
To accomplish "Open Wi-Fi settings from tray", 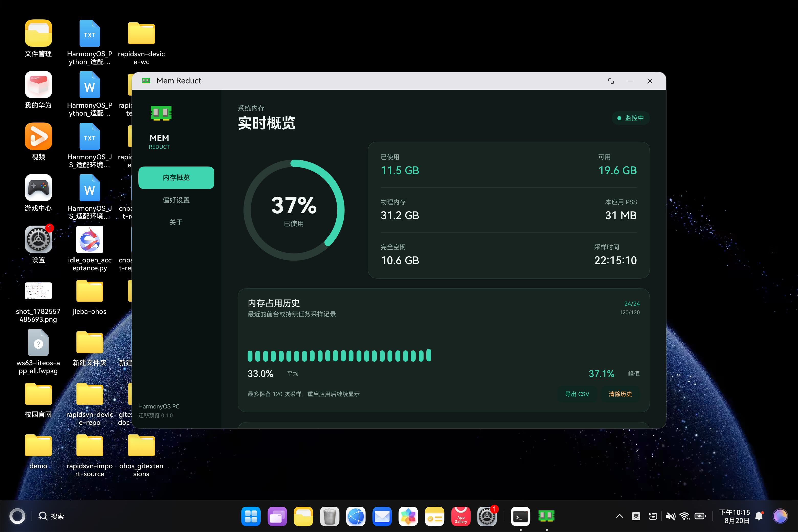I will [x=685, y=516].
